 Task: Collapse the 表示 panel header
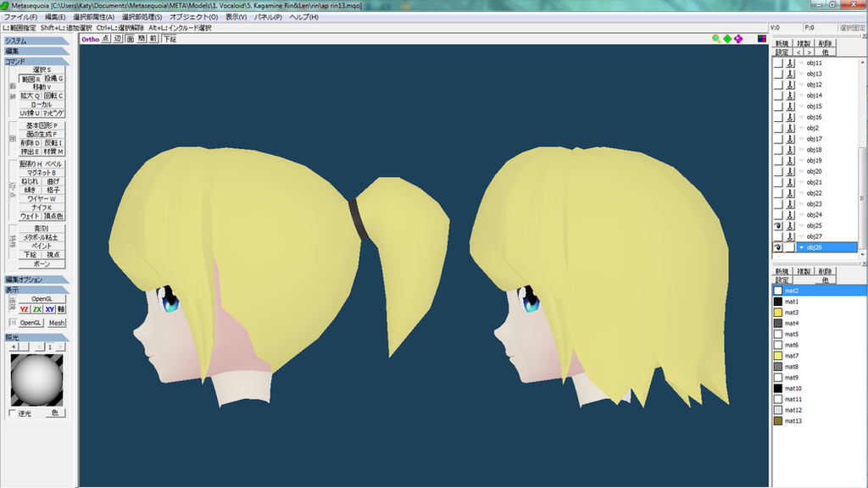coord(36,290)
